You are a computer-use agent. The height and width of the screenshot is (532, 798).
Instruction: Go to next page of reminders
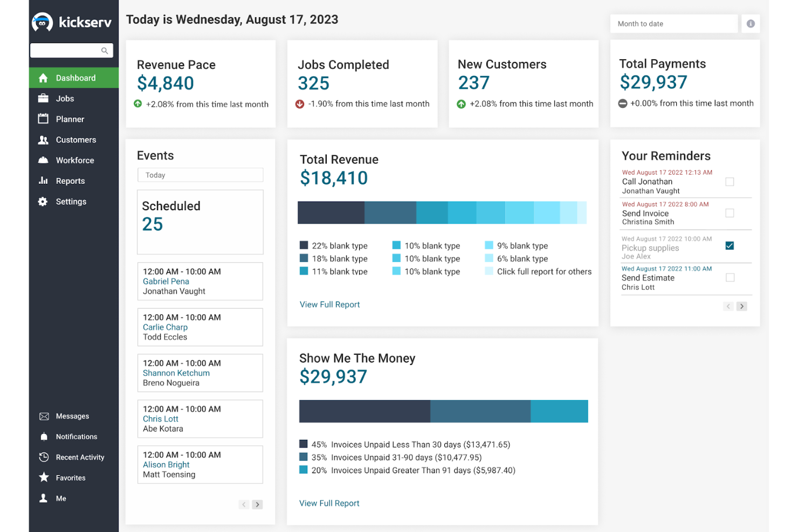(742, 306)
